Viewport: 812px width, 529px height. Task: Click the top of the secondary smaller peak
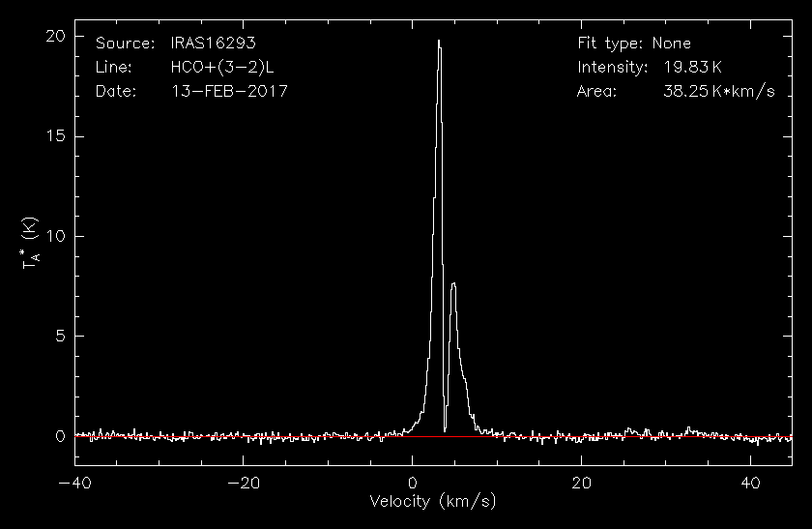453,283
